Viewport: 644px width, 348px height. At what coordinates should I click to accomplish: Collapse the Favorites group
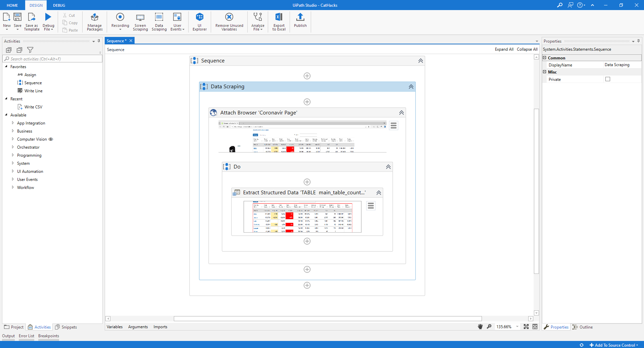tap(6, 66)
